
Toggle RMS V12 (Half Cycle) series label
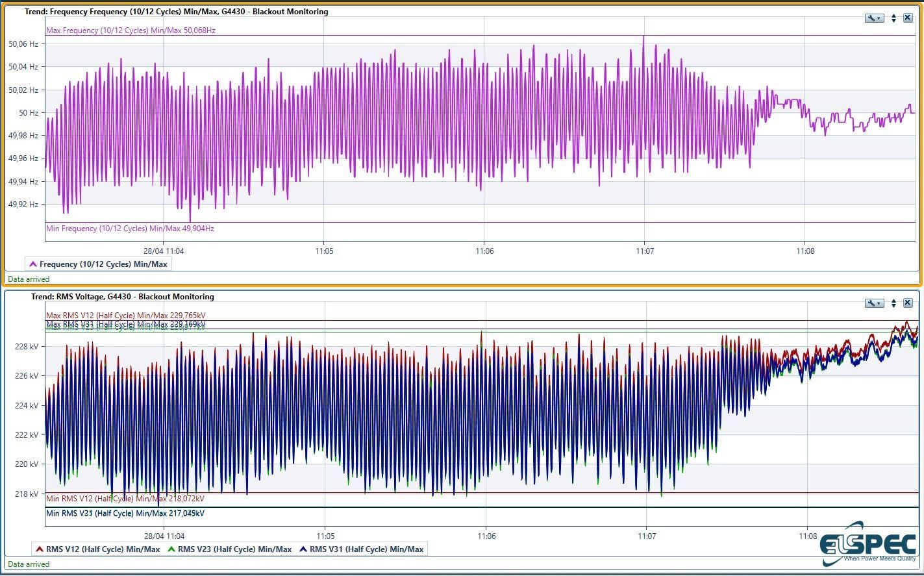[x=103, y=549]
